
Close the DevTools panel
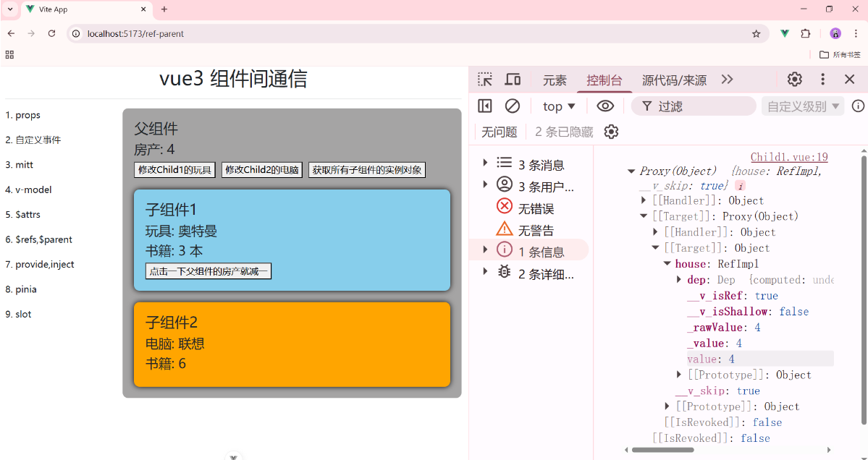[x=850, y=79]
